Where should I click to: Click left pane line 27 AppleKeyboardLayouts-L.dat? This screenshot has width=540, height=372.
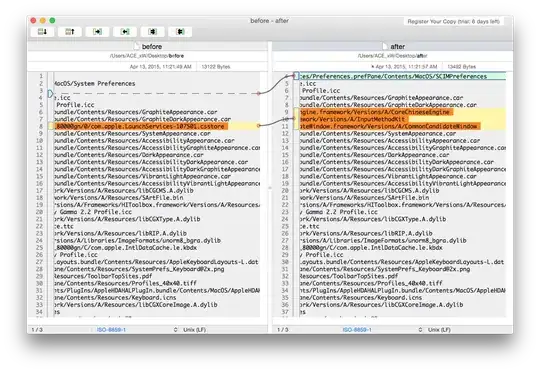156,262
